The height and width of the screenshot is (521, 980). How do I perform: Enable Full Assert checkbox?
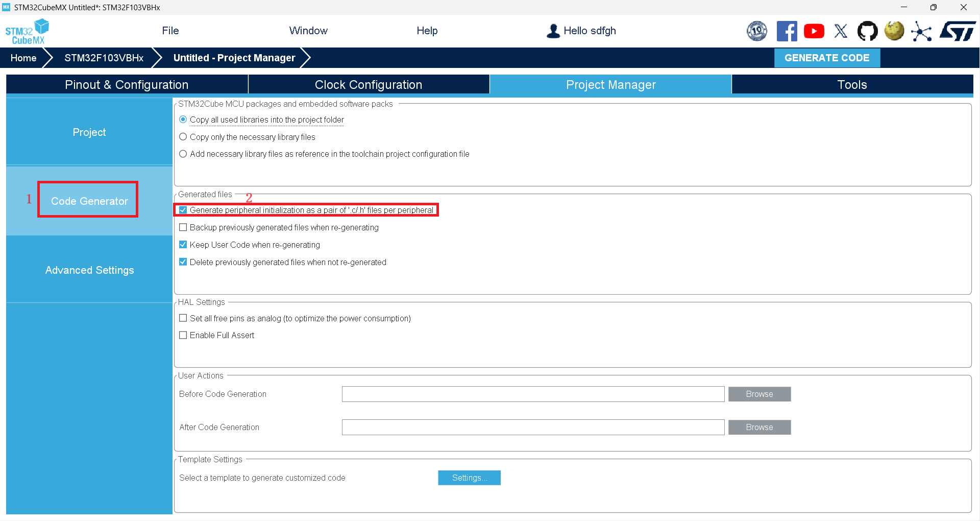(183, 335)
